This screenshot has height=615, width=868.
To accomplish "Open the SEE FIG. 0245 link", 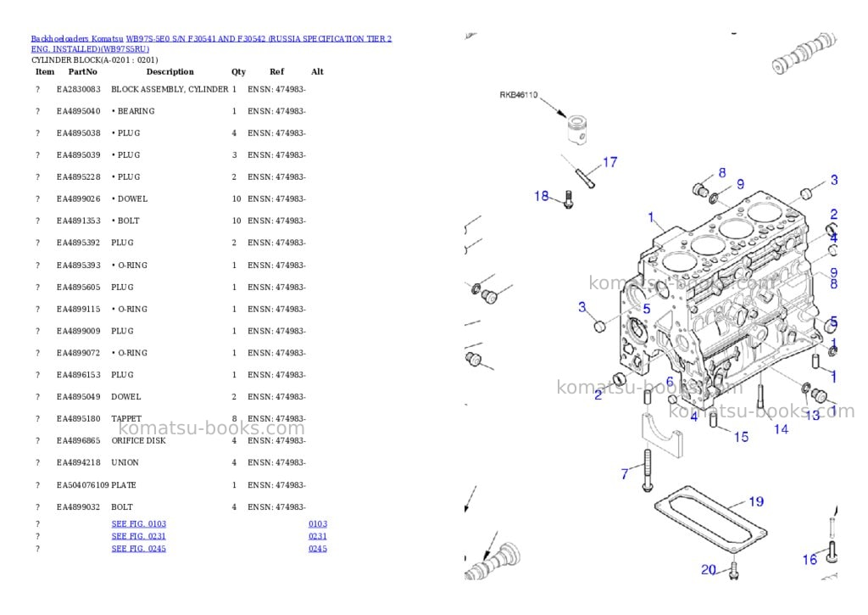I will tap(138, 549).
